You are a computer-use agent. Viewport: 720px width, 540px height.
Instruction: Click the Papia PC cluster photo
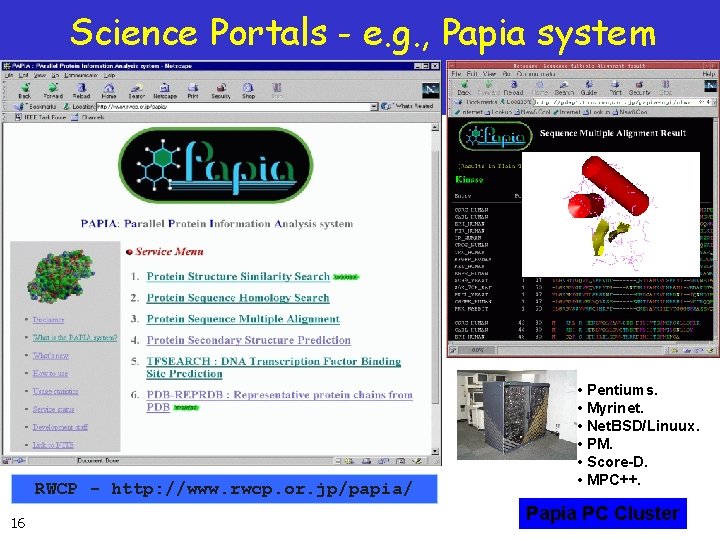pyautogui.click(x=517, y=415)
